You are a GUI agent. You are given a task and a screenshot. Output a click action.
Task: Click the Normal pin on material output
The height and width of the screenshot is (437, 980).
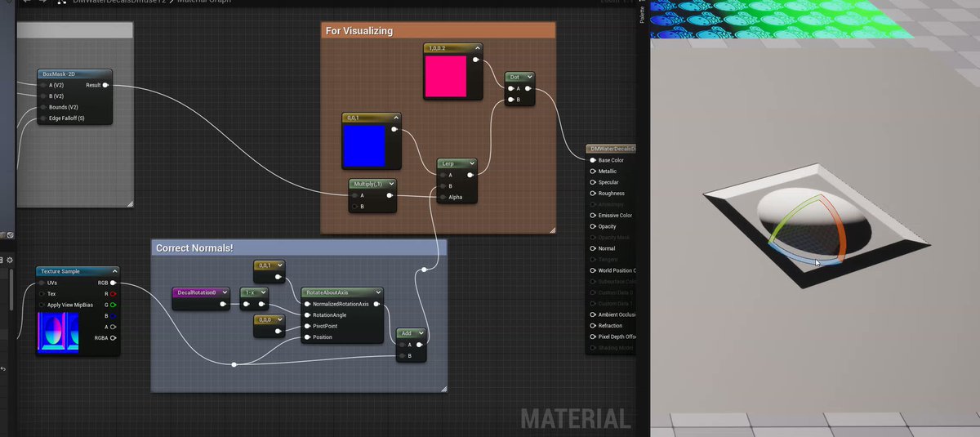pyautogui.click(x=593, y=248)
